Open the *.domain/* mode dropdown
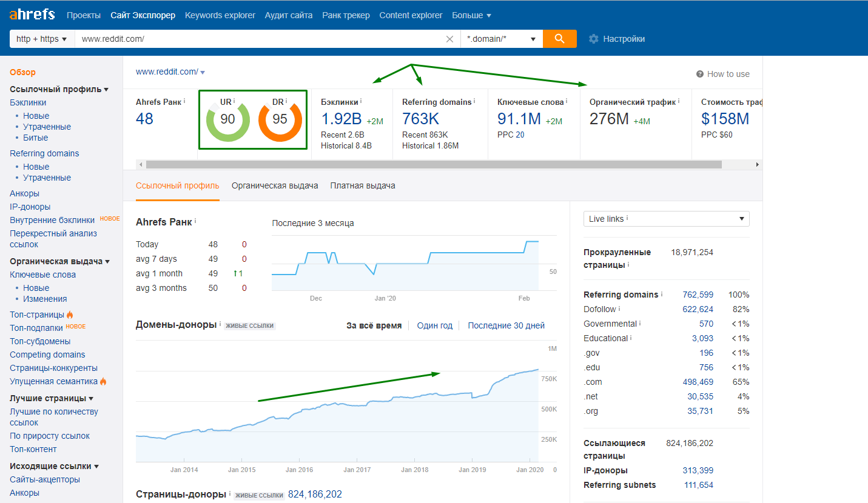This screenshot has height=503, width=868. tap(501, 39)
